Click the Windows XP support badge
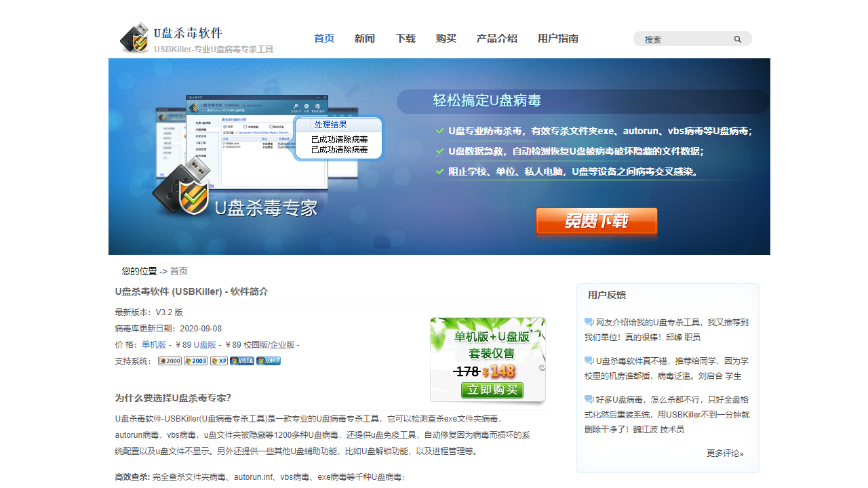The height and width of the screenshot is (488, 868). pyautogui.click(x=218, y=361)
